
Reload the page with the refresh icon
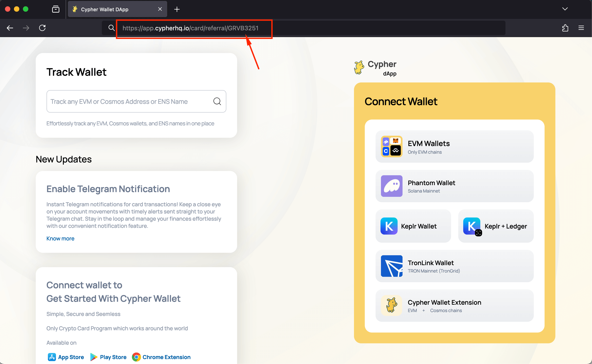point(42,28)
